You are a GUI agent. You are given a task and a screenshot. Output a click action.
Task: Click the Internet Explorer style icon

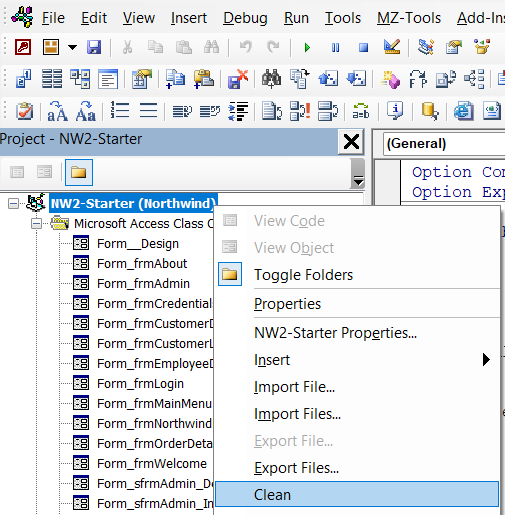click(x=464, y=111)
